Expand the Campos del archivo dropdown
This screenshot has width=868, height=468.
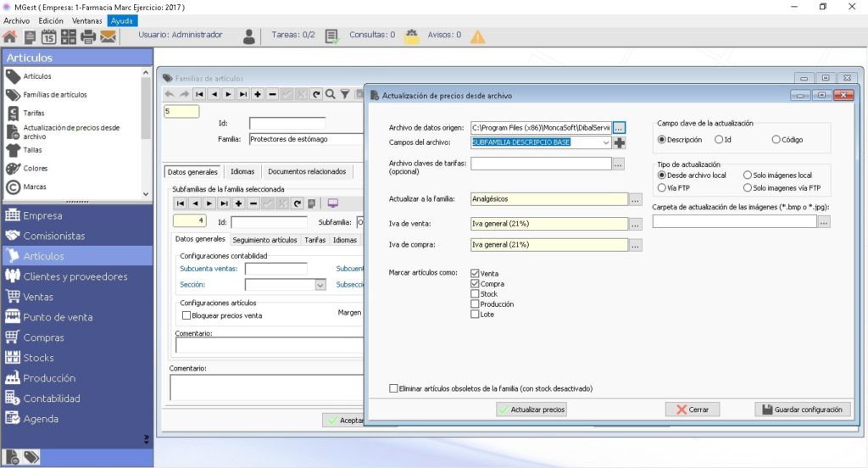pyautogui.click(x=605, y=143)
